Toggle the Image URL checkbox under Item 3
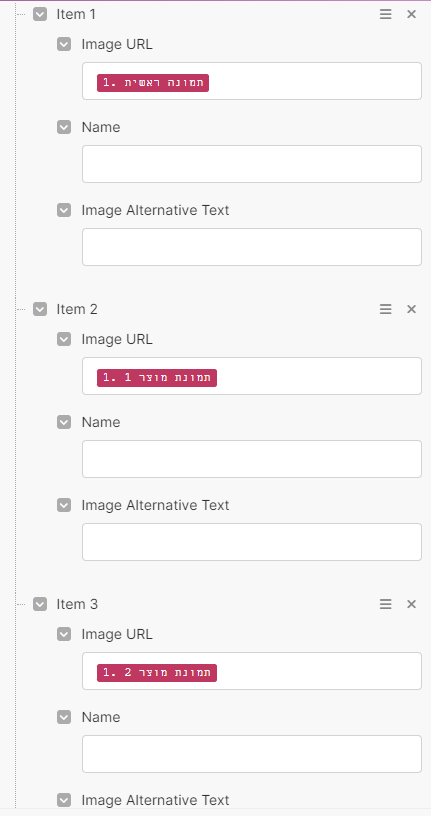 [64, 634]
